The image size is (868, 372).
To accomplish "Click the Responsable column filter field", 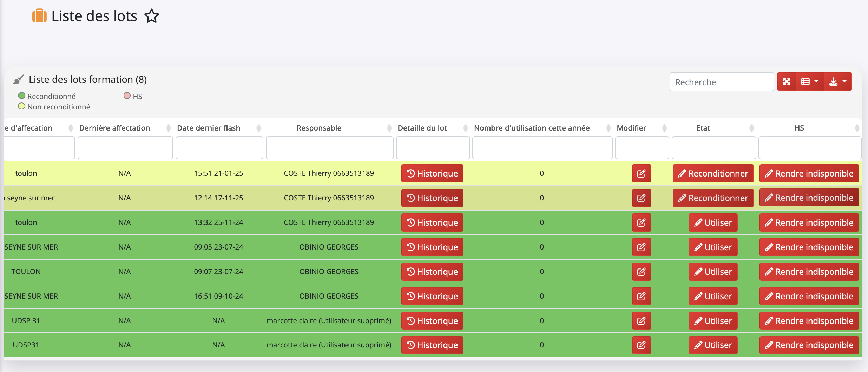I will pyautogui.click(x=329, y=148).
